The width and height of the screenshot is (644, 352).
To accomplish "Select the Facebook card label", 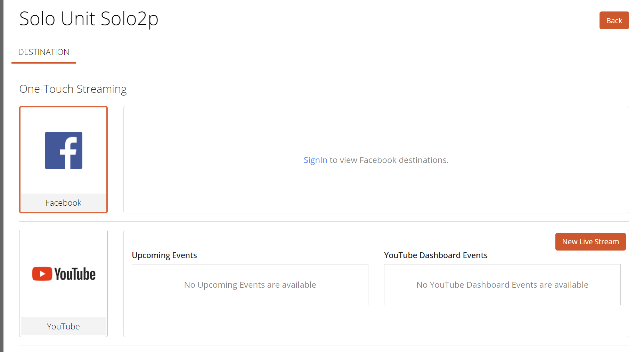I will [x=64, y=203].
